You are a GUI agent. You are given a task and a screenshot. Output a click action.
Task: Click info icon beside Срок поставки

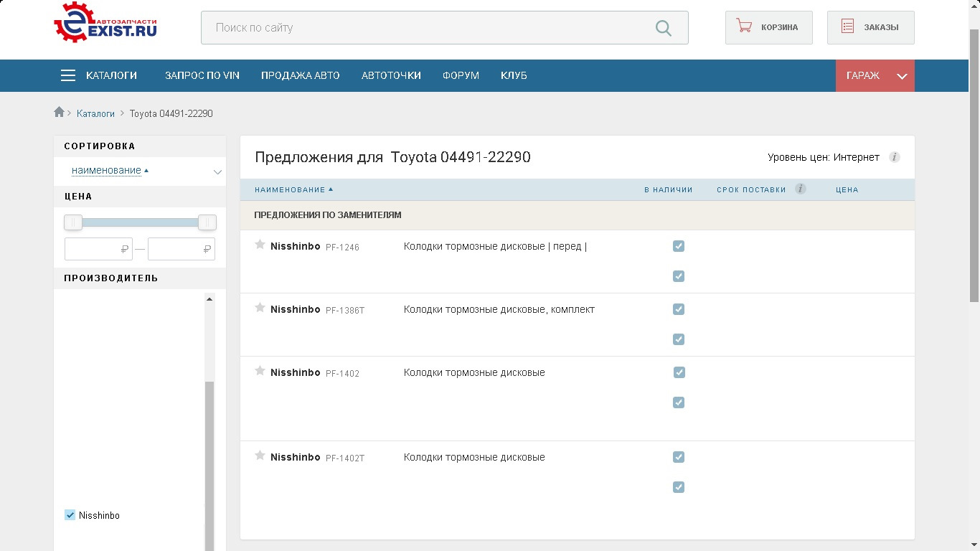801,189
